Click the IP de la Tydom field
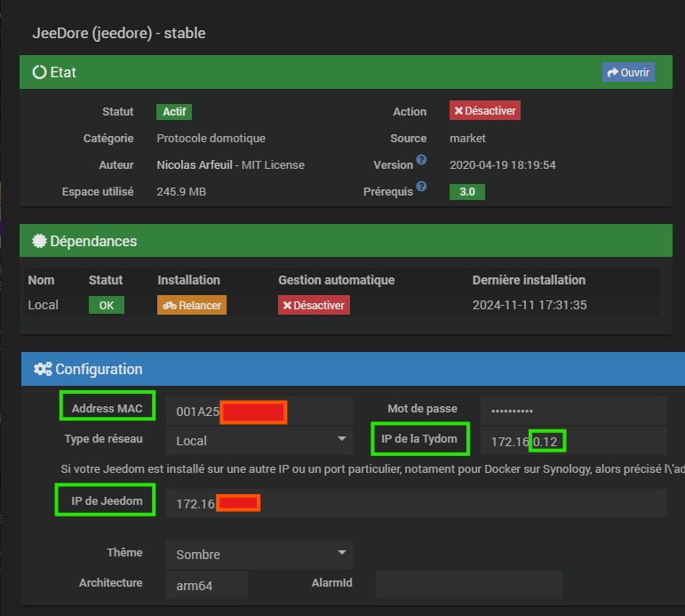This screenshot has height=616, width=685. 573,441
